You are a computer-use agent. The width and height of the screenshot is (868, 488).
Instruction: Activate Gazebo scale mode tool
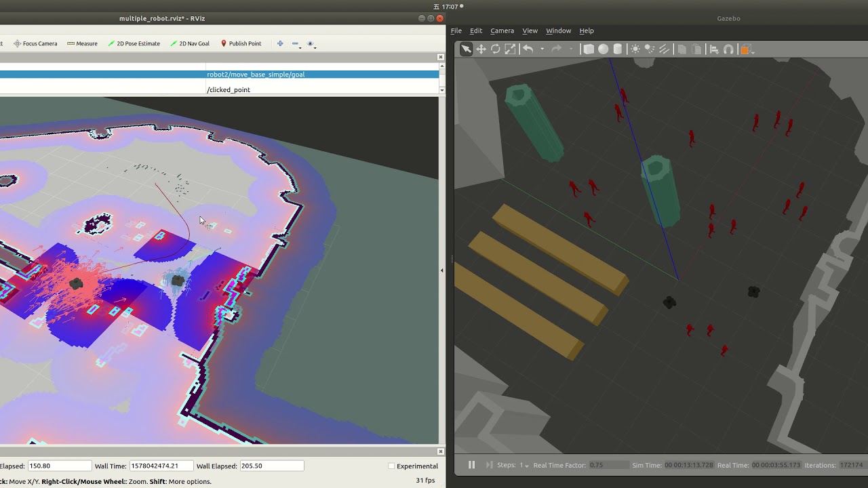[x=510, y=49]
